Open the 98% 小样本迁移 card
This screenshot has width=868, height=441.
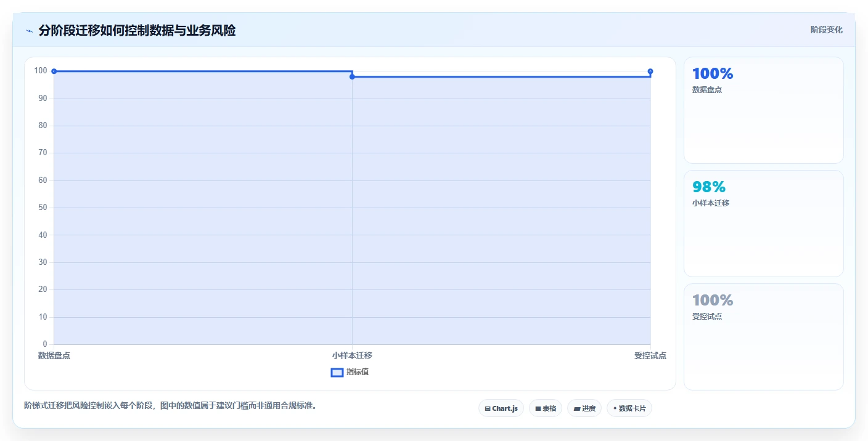click(x=763, y=224)
